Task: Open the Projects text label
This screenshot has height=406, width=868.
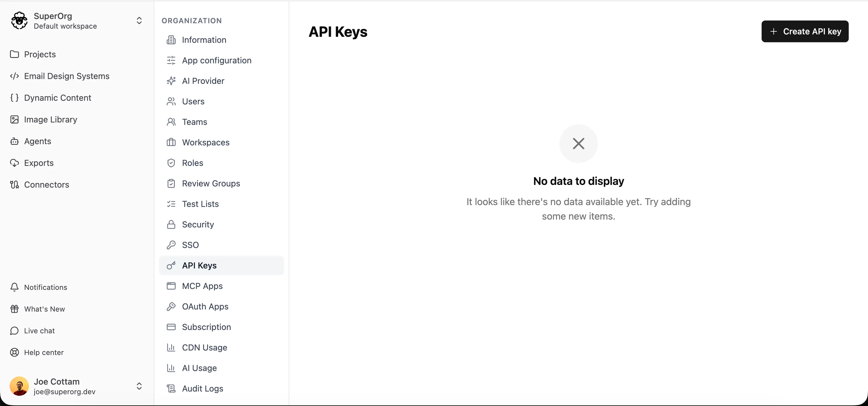Action: [40, 54]
